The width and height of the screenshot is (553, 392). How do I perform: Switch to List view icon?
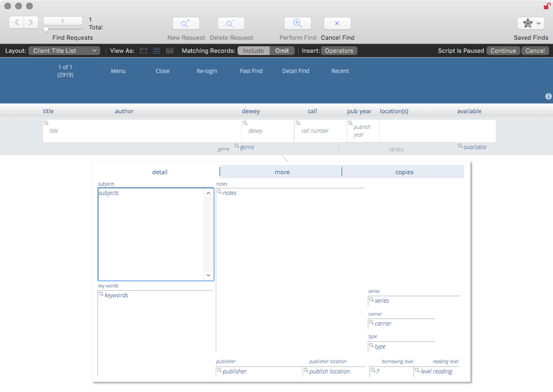click(x=156, y=51)
